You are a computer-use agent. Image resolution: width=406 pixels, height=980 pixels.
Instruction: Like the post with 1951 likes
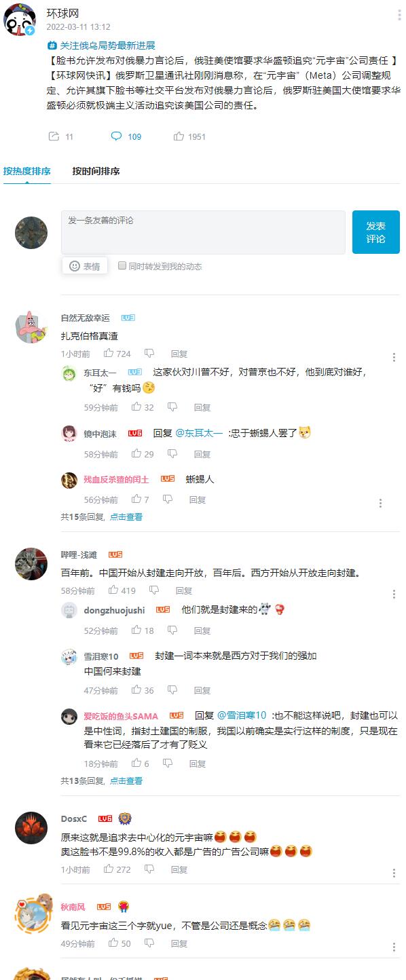179,136
